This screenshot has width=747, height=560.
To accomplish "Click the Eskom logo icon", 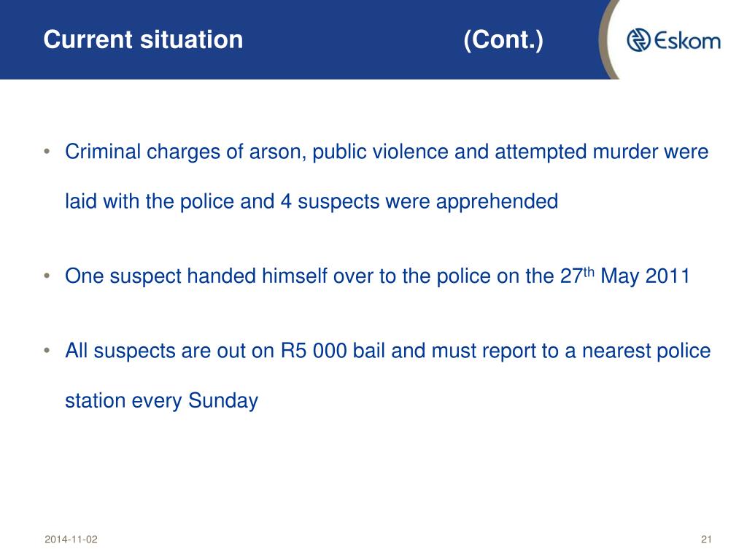I will pos(638,40).
